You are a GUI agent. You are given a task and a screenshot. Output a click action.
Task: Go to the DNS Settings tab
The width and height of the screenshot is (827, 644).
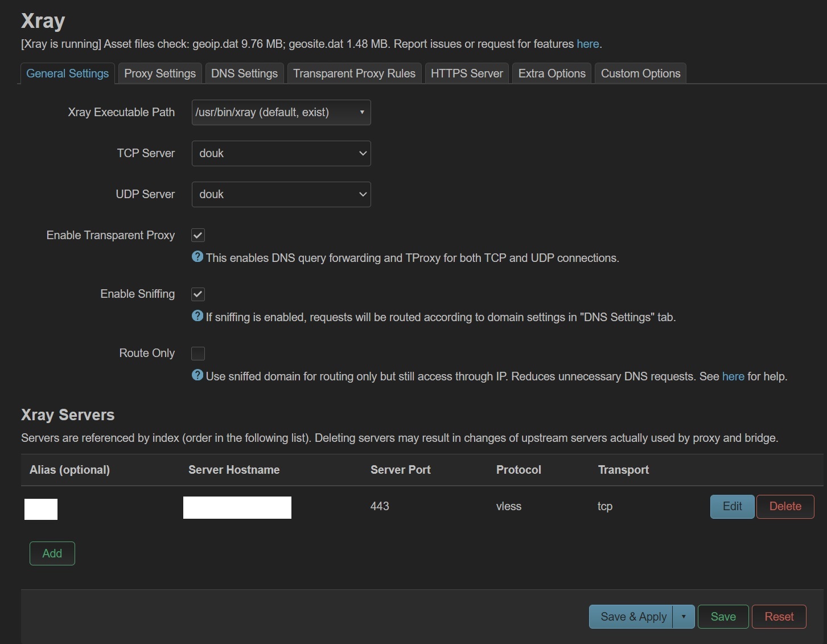point(244,73)
